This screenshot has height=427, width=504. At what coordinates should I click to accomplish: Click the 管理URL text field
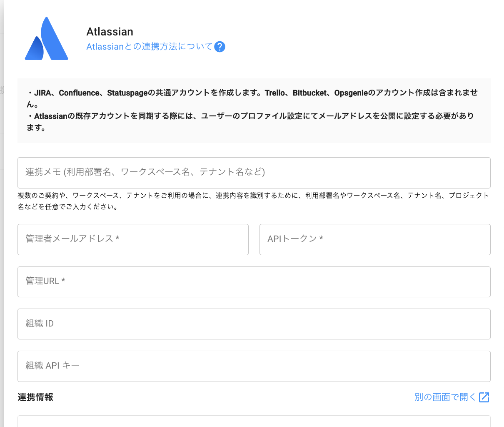tap(254, 282)
